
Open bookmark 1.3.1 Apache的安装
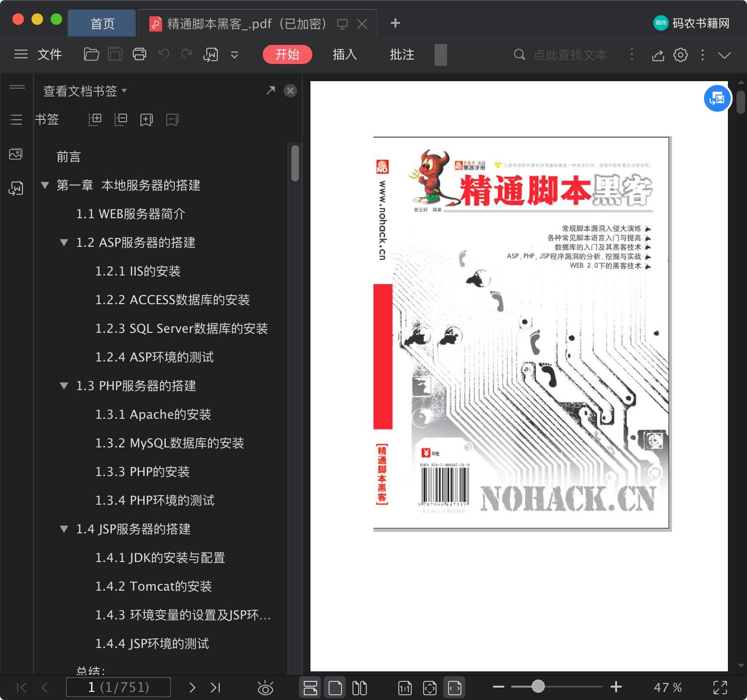(x=153, y=414)
